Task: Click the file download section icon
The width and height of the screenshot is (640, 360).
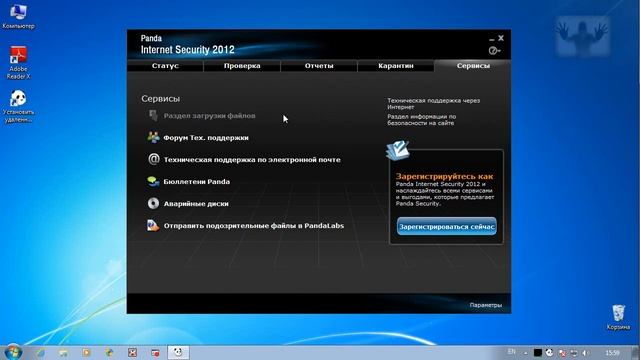Action: [x=153, y=116]
